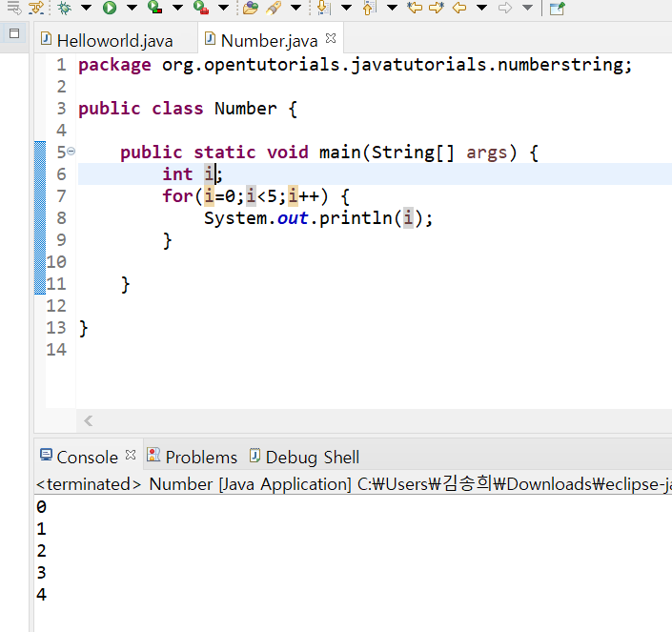This screenshot has width=672, height=632.
Task: Switch to the Helloworld.java tab
Action: pos(114,41)
